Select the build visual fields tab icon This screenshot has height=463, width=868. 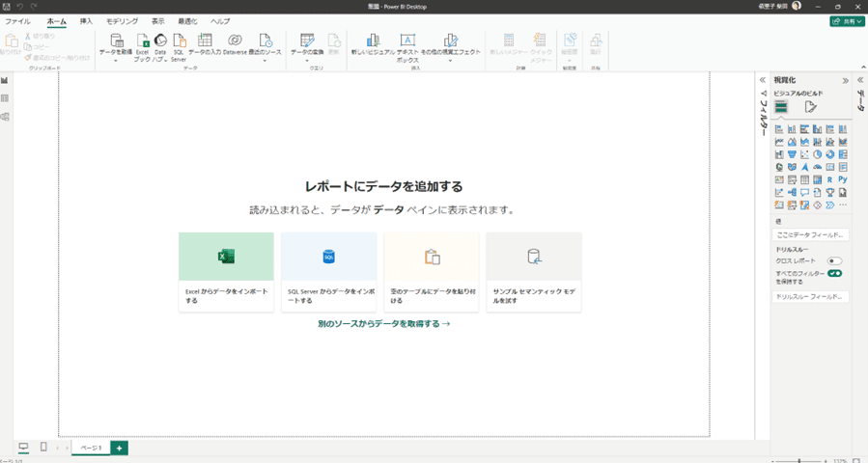click(780, 107)
